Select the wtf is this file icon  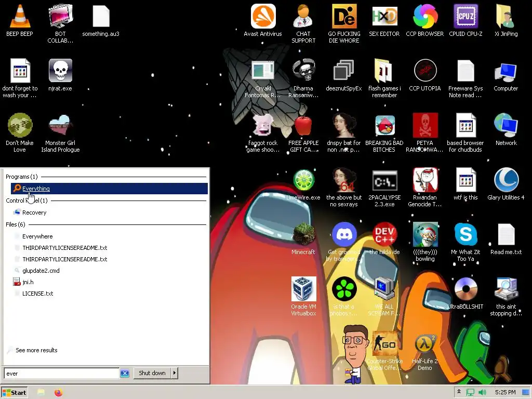(465, 184)
